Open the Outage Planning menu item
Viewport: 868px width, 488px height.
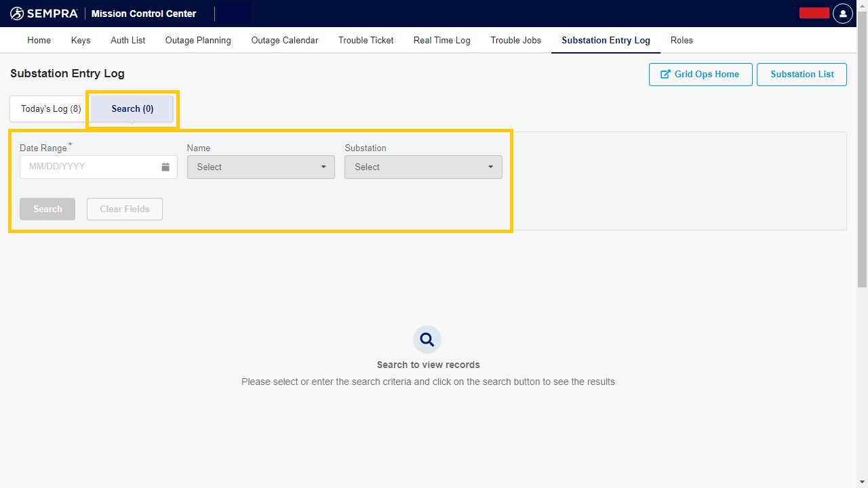(198, 41)
